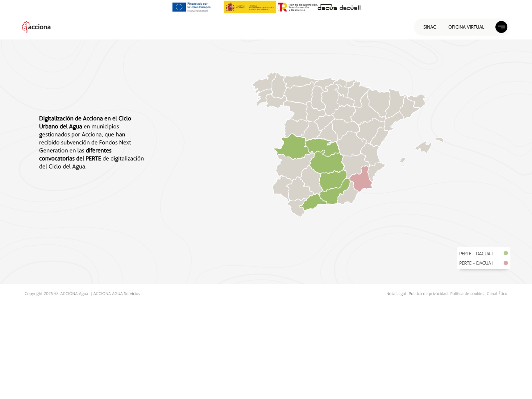Open the Nota Legal link
532x399 pixels.
click(396, 293)
